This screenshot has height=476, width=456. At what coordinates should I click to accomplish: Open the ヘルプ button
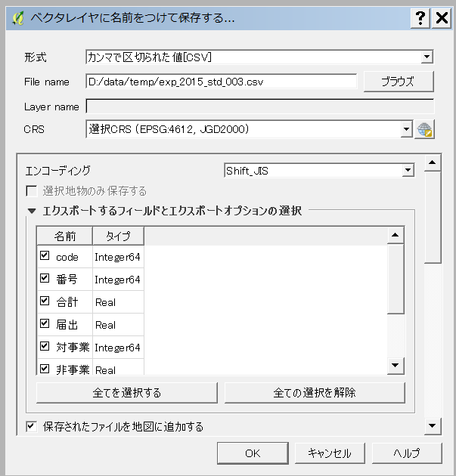[407, 453]
